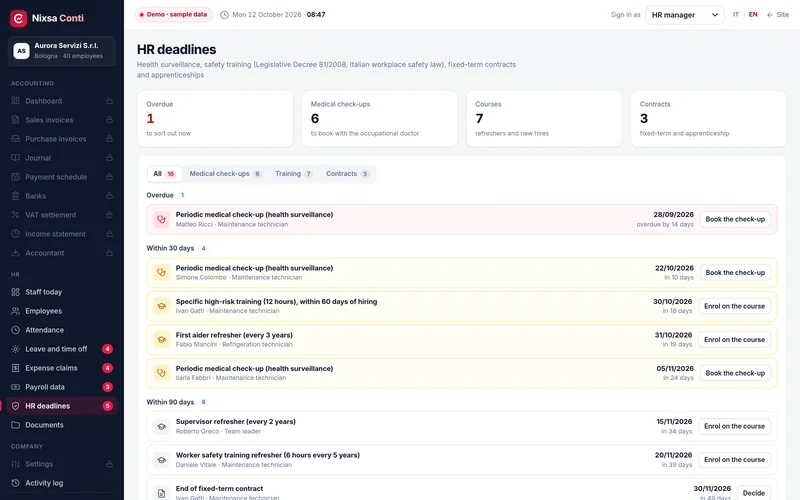800x500 pixels.
Task: Click the red badge 5 on HR deadlines
Action: pyautogui.click(x=107, y=406)
